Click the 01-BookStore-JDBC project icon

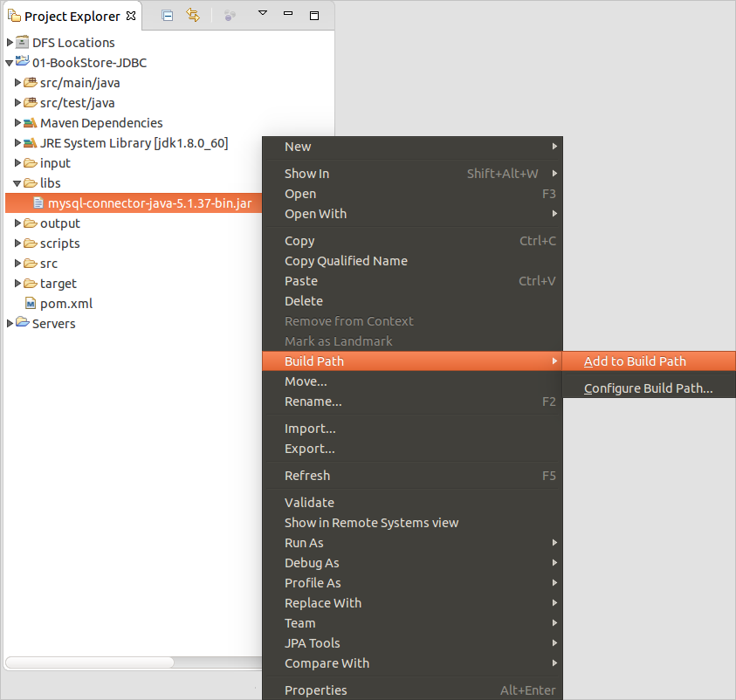click(x=22, y=61)
